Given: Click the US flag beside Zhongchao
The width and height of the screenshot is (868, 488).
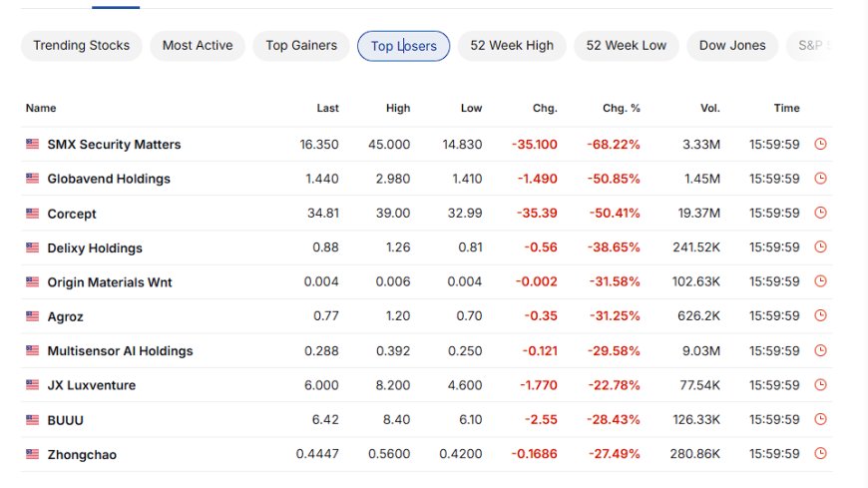Looking at the screenshot, I should click(x=33, y=454).
